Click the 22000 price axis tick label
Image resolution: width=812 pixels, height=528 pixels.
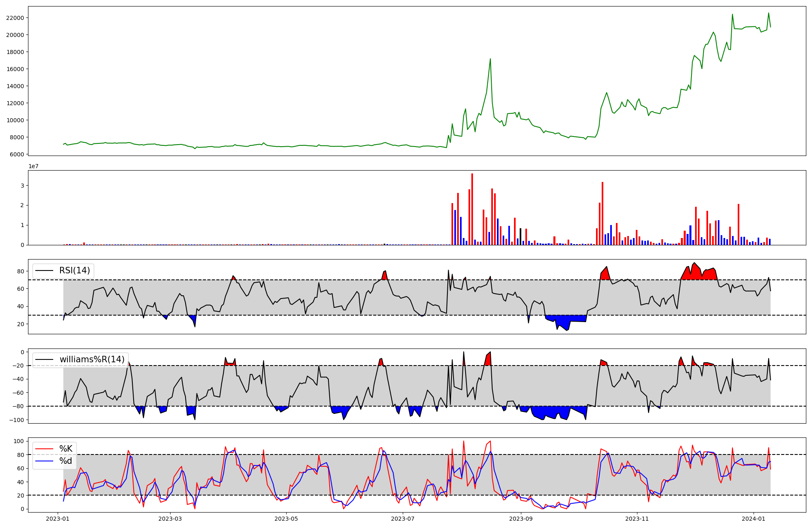15,18
